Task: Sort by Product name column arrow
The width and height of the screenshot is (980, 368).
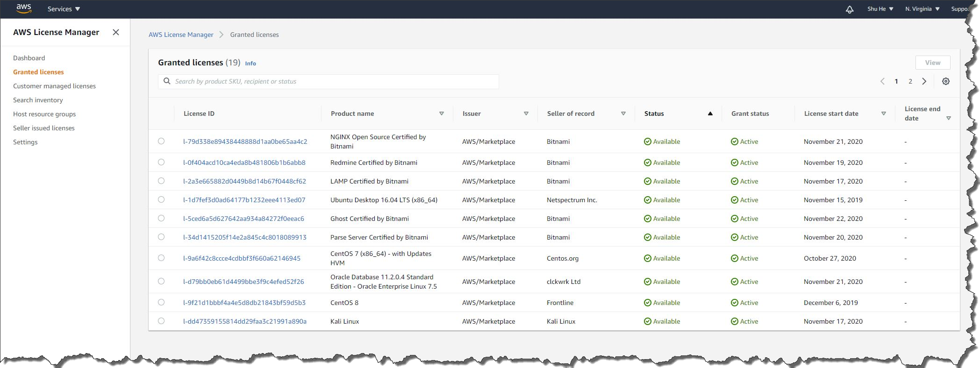Action: [441, 113]
